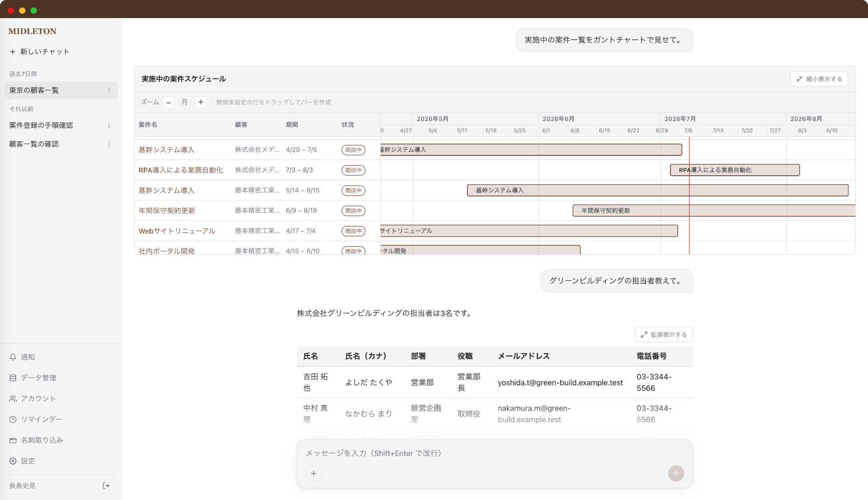
Task: Open the three-dot menu for 案件登録の手順確認
Action: click(109, 125)
